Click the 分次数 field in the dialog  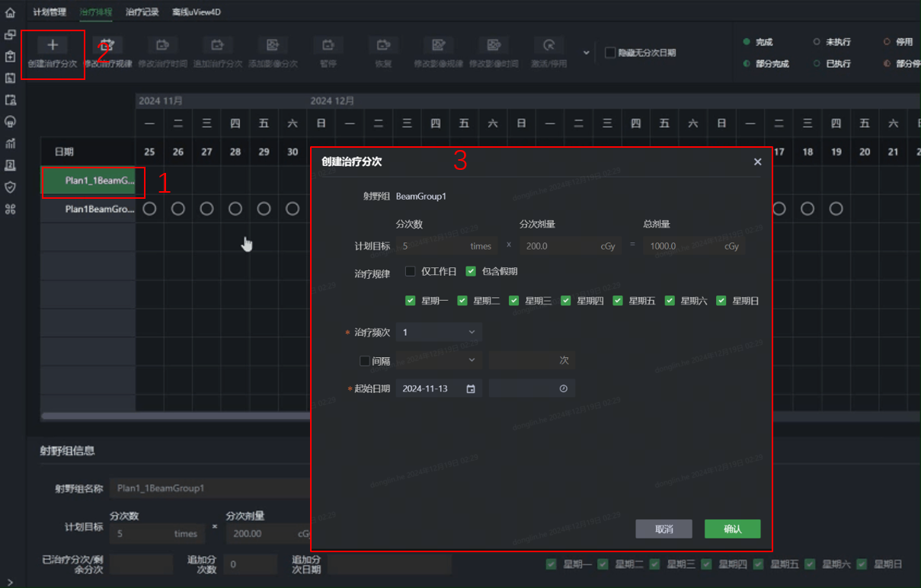coord(446,246)
